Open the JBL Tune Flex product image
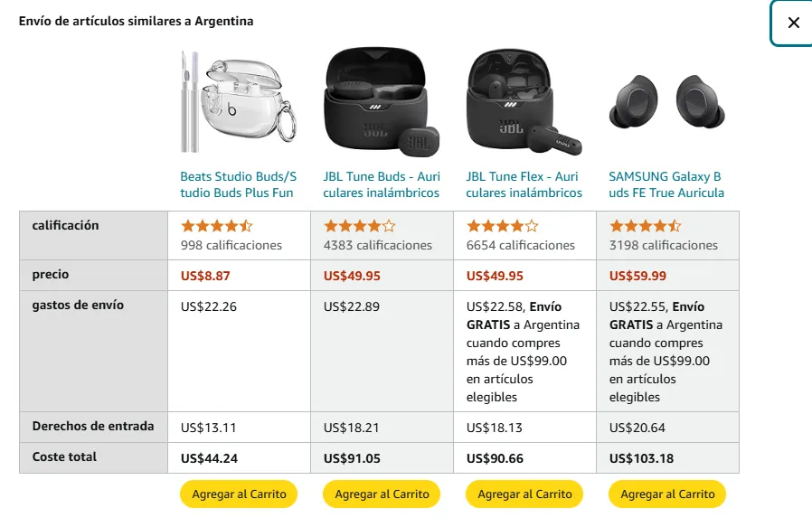 pos(524,100)
